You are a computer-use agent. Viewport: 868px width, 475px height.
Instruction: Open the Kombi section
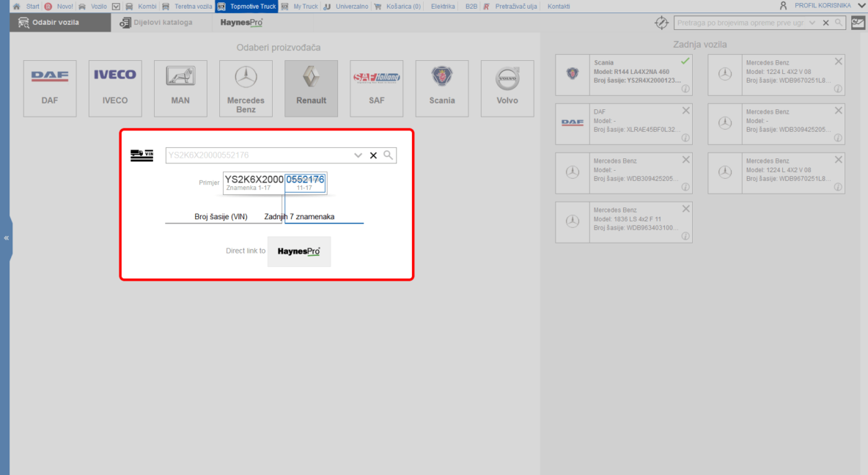[x=147, y=7]
